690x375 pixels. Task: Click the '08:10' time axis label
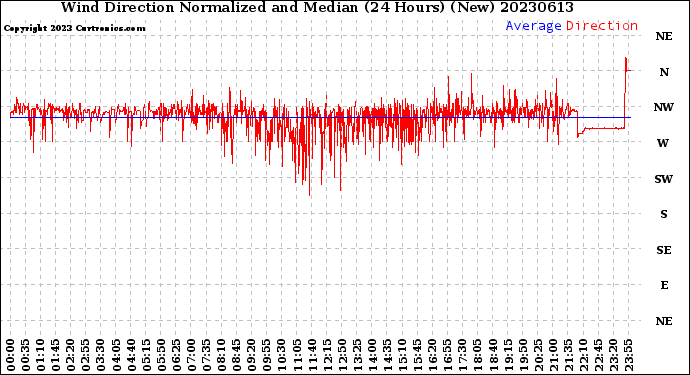click(x=221, y=355)
